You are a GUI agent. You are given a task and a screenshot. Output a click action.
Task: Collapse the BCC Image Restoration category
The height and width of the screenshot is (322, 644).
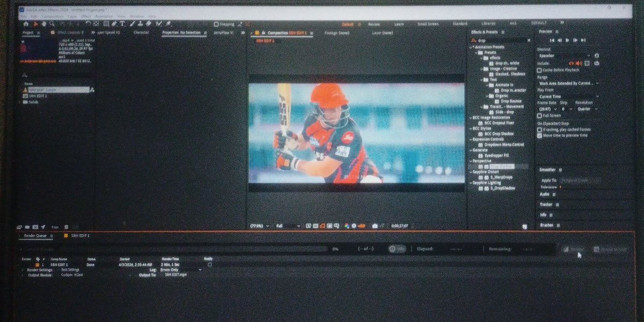tap(471, 118)
